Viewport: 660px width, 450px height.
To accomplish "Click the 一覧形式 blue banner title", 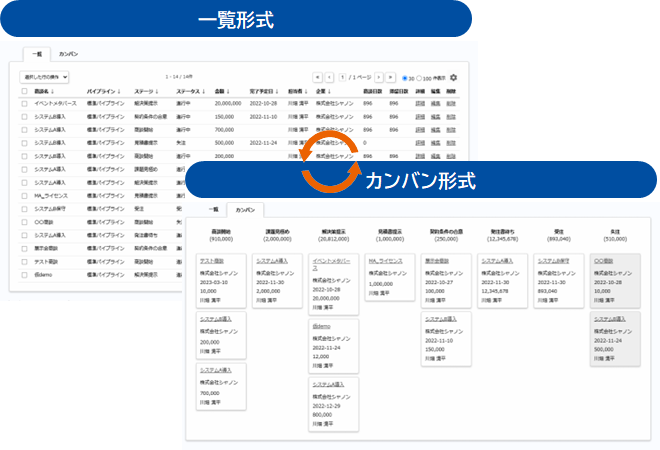I will (236, 20).
